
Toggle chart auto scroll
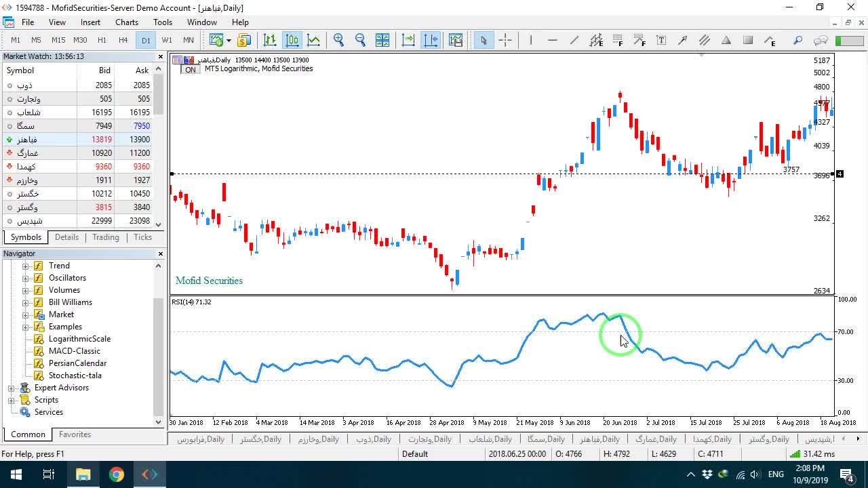coord(408,41)
